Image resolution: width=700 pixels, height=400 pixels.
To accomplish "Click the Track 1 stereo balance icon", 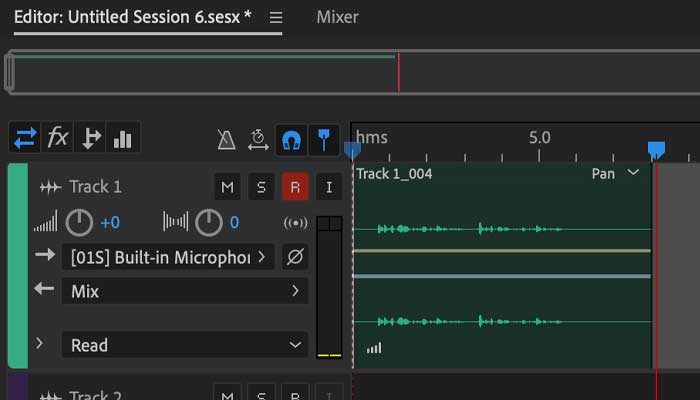I will click(175, 221).
